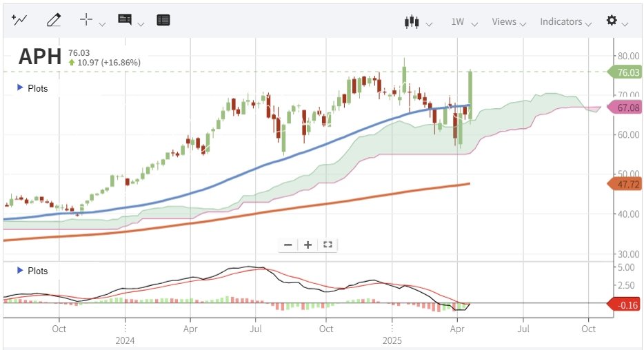
Task: Expand the annotation comment dropdown arrow
Action: [x=141, y=24]
